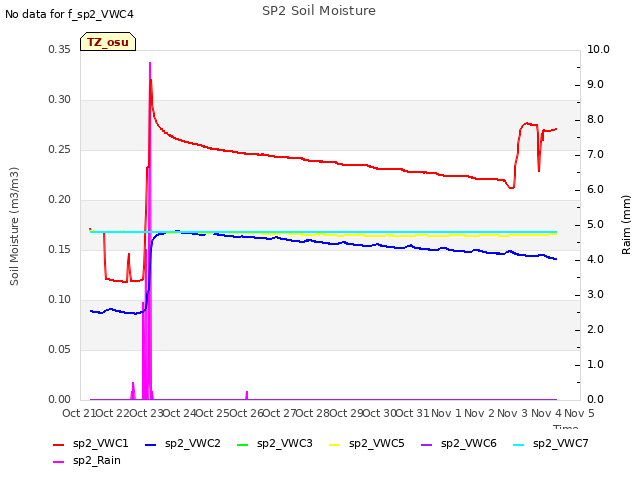This screenshot has width=640, height=480.
Task: Click the sp2_VWC7 legend entry
Action: (551, 444)
